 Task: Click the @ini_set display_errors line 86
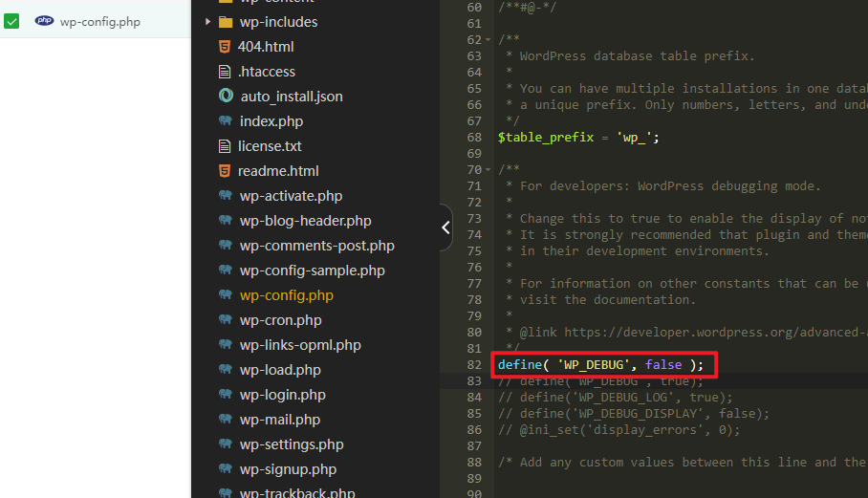click(x=618, y=430)
